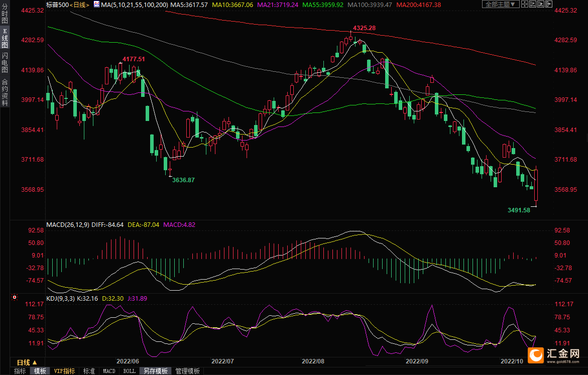This screenshot has width=588, height=375.
Task: Choose the 标准 template
Action: [89, 371]
